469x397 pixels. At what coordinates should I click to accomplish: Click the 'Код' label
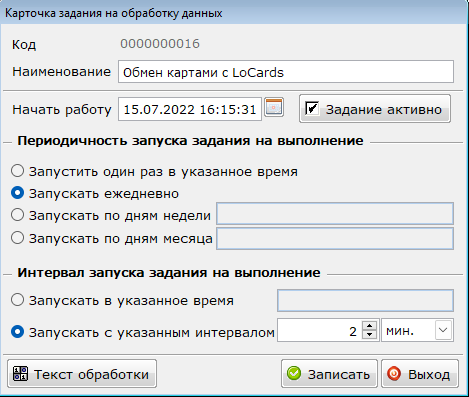tap(24, 44)
